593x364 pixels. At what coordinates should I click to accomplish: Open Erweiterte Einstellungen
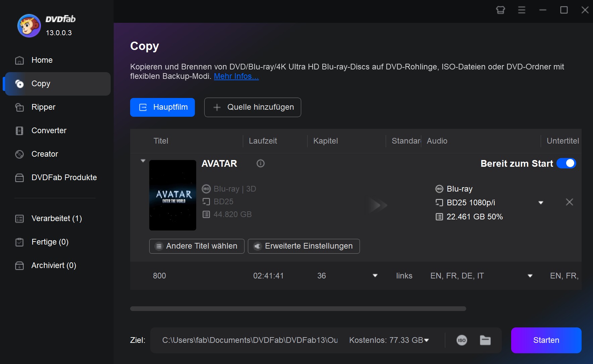[304, 246]
